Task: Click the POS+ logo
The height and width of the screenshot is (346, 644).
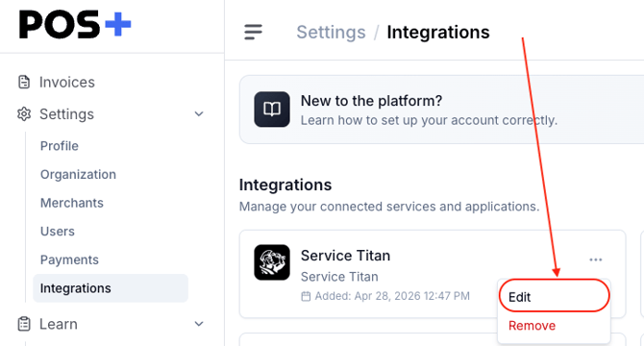Action: [75, 25]
